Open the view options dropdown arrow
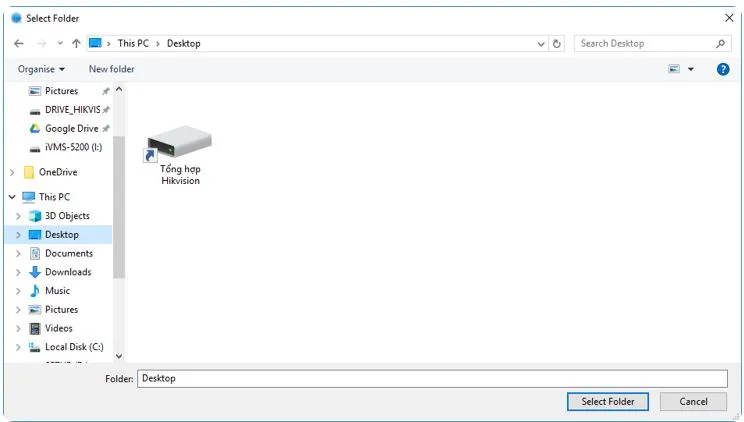This screenshot has width=744, height=422. (690, 69)
